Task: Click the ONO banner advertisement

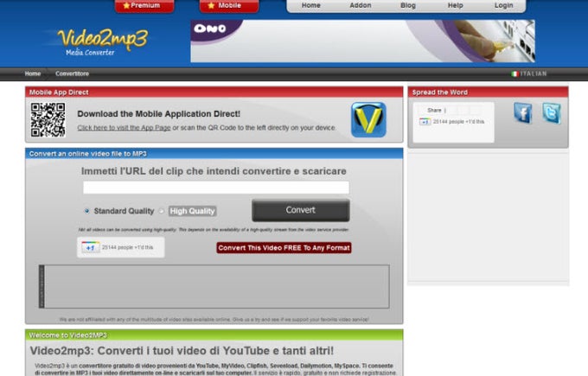Action: (362, 41)
